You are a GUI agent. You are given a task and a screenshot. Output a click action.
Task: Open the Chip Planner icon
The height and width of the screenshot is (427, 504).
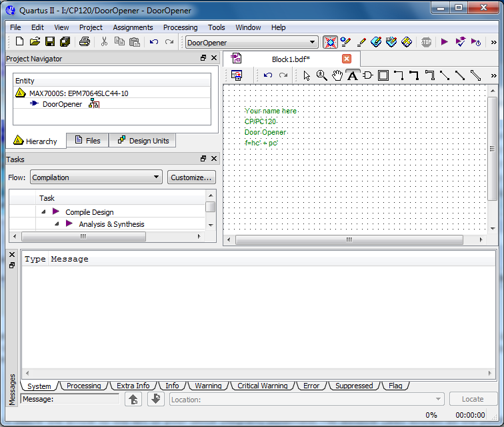click(x=391, y=42)
